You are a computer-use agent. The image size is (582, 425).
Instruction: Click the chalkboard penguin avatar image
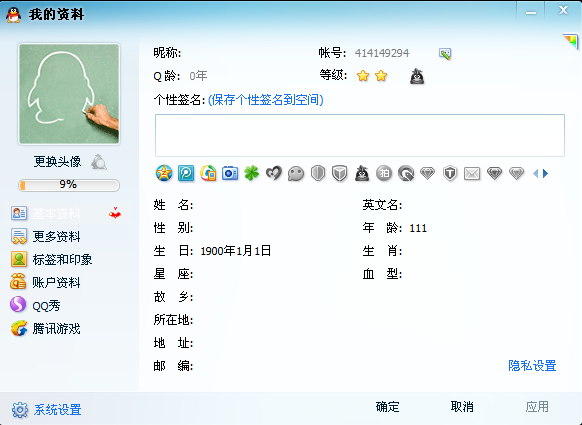[69, 94]
